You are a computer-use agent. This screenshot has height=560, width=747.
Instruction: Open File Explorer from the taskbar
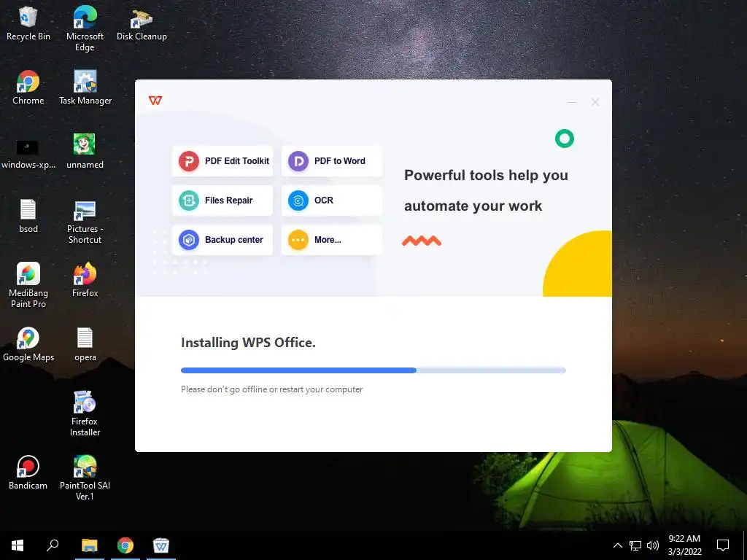pyautogui.click(x=89, y=545)
